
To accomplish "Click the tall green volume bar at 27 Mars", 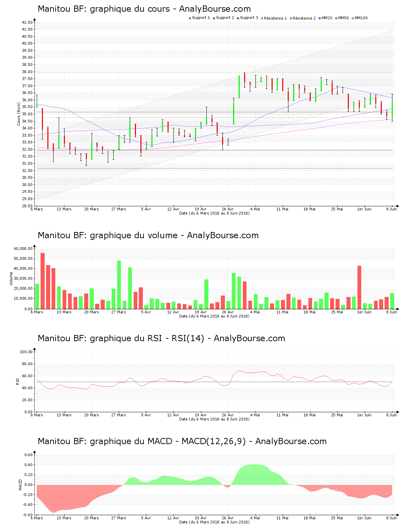I will [x=119, y=285].
